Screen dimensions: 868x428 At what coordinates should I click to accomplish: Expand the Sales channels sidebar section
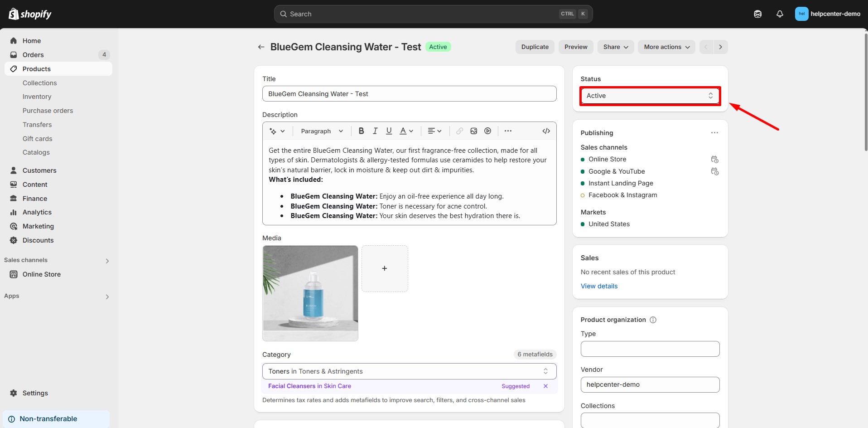(107, 261)
